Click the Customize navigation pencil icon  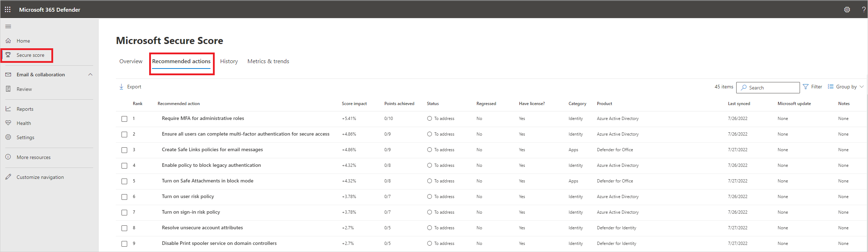[x=8, y=177]
